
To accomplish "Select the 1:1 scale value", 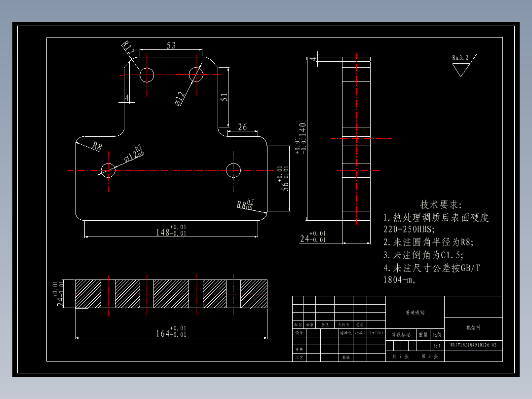I will tap(437, 346).
